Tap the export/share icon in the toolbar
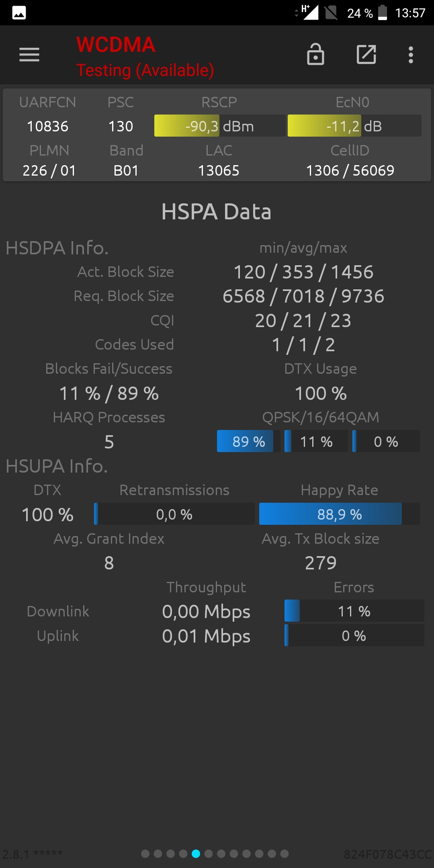This screenshot has width=434, height=868. [x=366, y=55]
